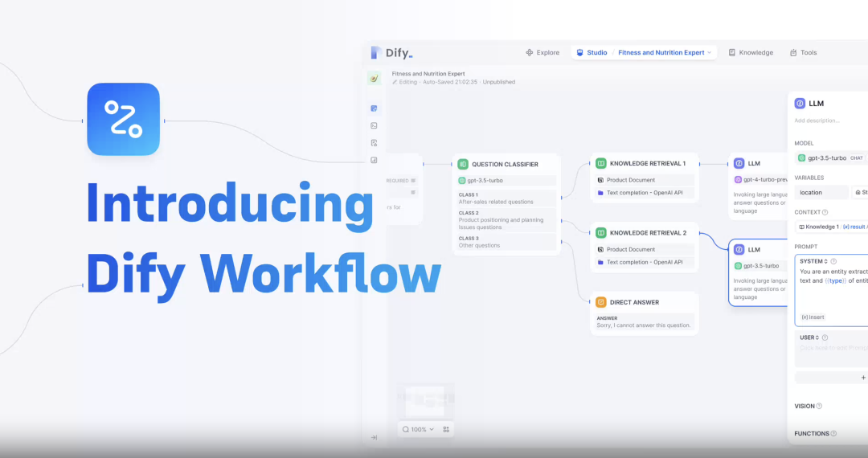Click the Fitness and Nutrition Expert title text
Screen dimensions: 868x458
coord(428,74)
